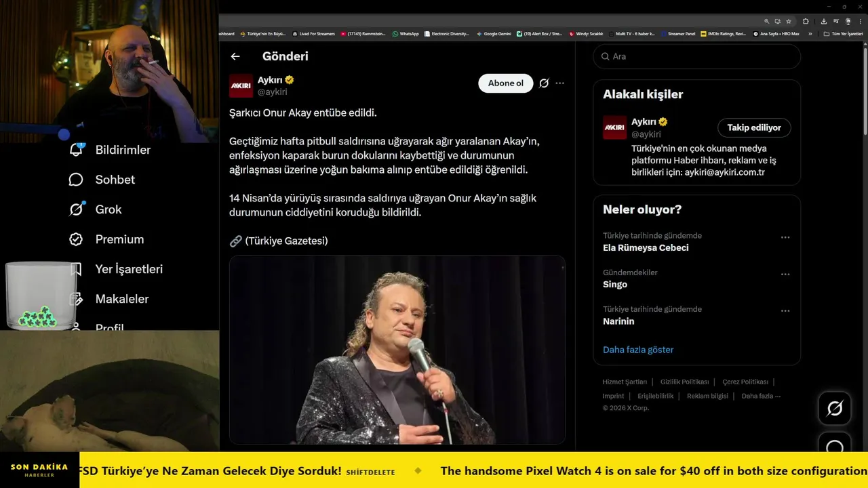Click the back arrow beside Gönderi

pos(235,56)
